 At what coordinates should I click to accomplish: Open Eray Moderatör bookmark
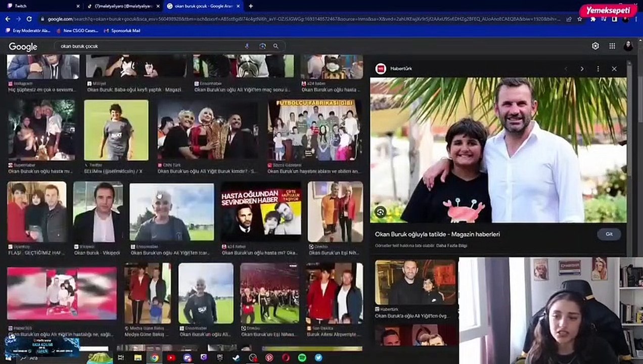tap(28, 30)
